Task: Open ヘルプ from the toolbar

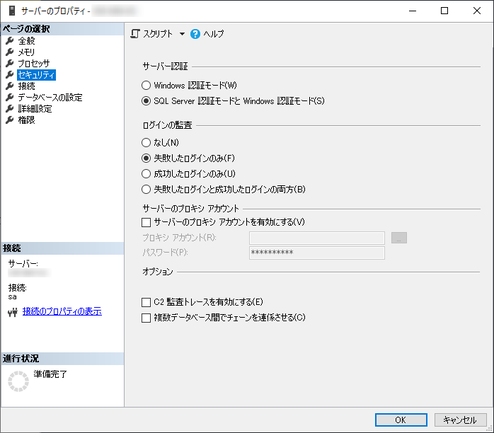Action: click(207, 34)
